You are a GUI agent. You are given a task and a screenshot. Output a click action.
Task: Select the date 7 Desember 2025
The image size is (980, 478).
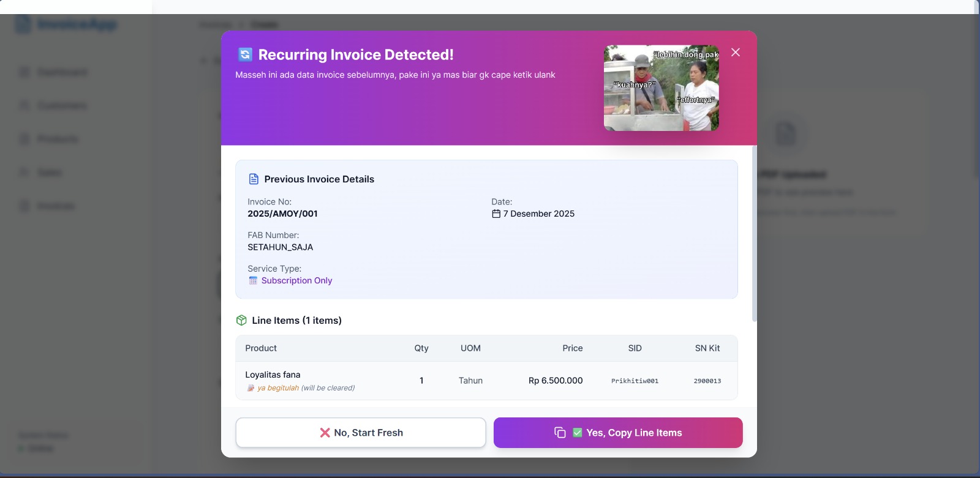click(x=539, y=214)
